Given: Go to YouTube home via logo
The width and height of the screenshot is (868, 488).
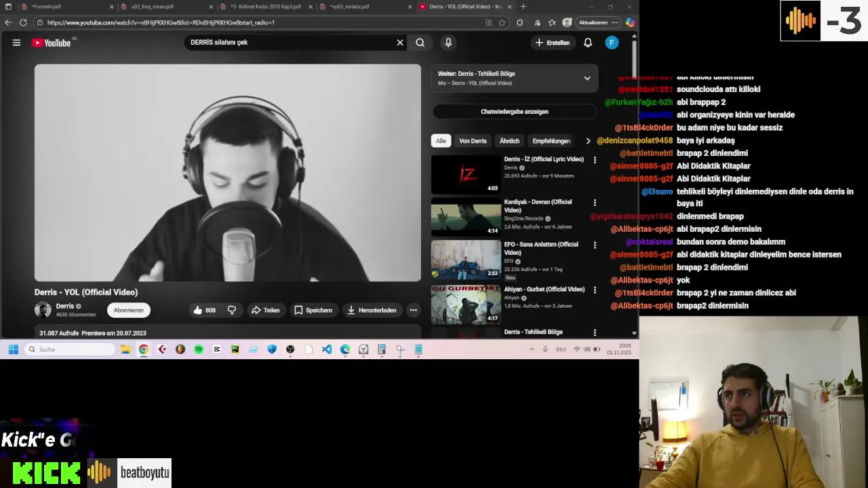Looking at the screenshot, I should (52, 43).
